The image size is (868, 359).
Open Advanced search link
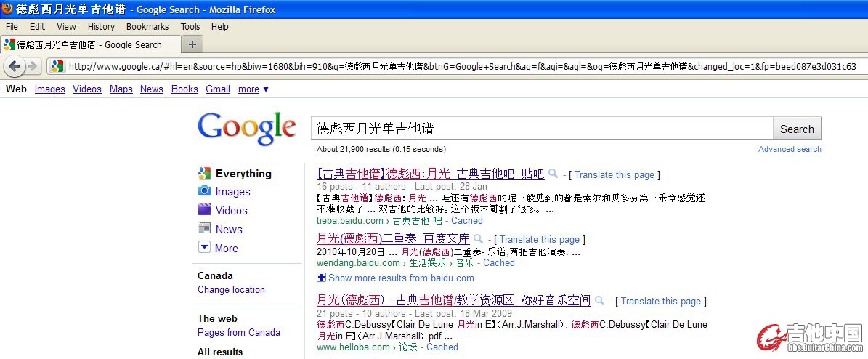[x=790, y=149]
